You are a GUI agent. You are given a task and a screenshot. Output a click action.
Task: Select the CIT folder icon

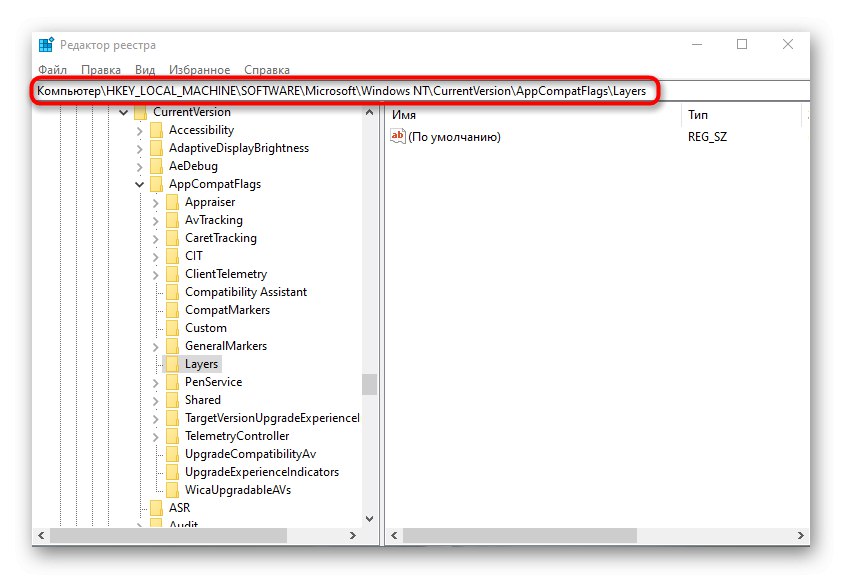[172, 256]
